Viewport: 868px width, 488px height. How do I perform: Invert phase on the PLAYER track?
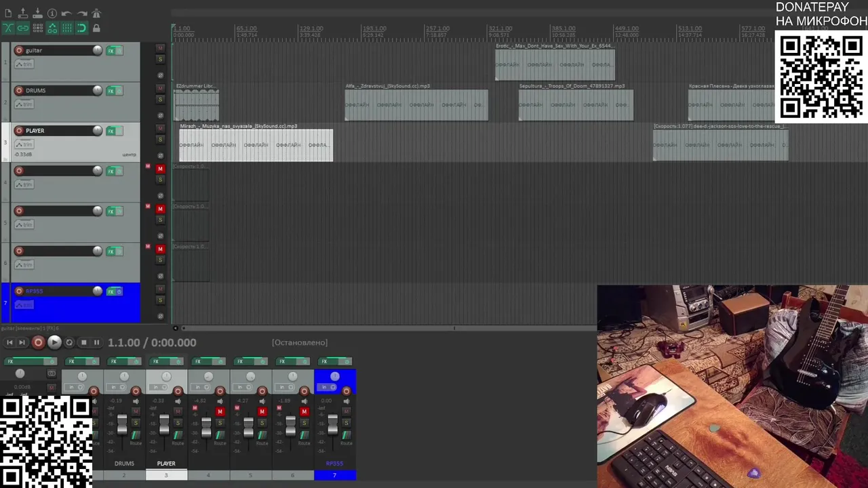point(161,155)
